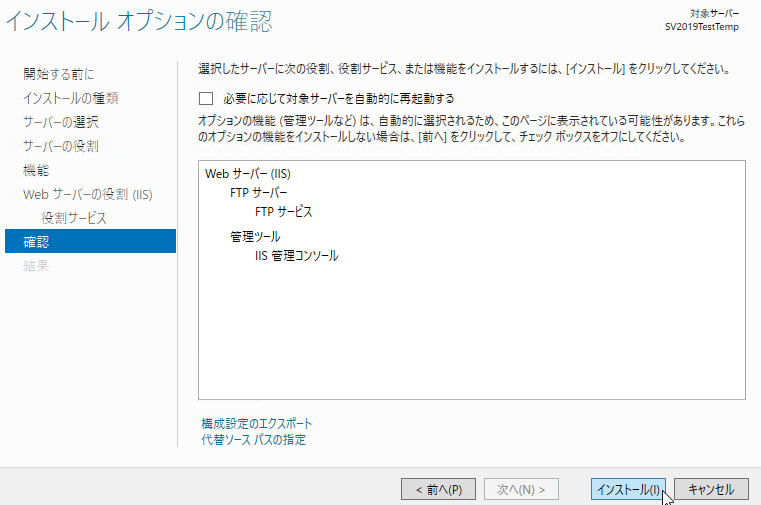Select the 開始する前に step in the sidebar
This screenshot has width=761, height=505.
[59, 74]
